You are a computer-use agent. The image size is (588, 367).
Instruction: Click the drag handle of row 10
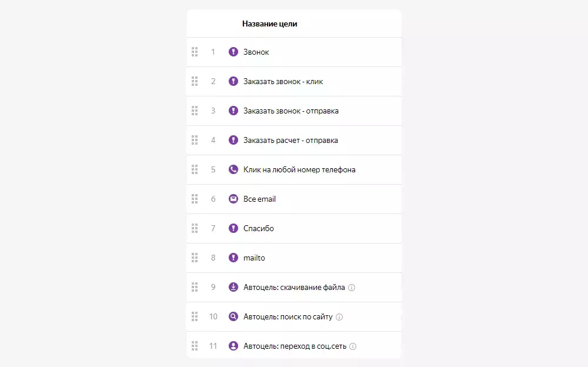click(195, 316)
